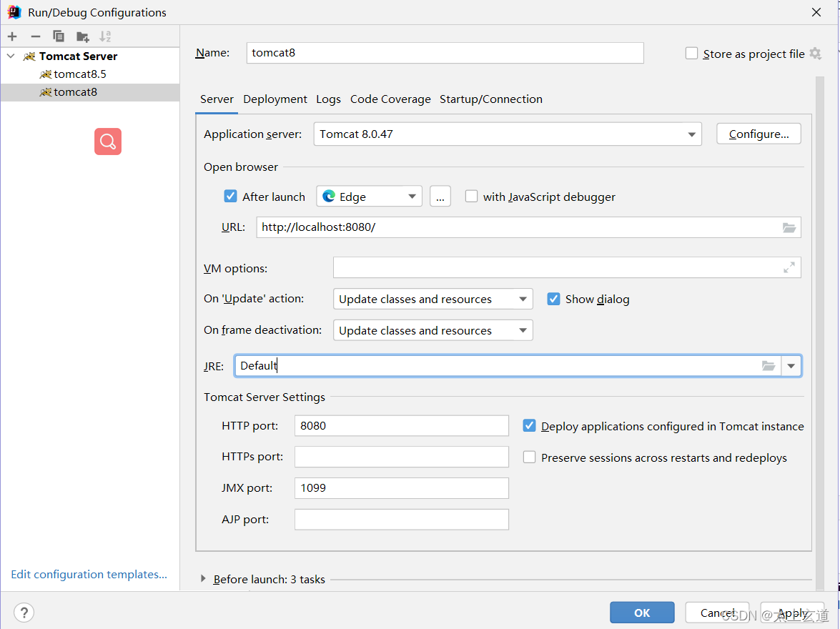Open the On frame deactivation dropdown
840x629 pixels.
click(x=523, y=330)
